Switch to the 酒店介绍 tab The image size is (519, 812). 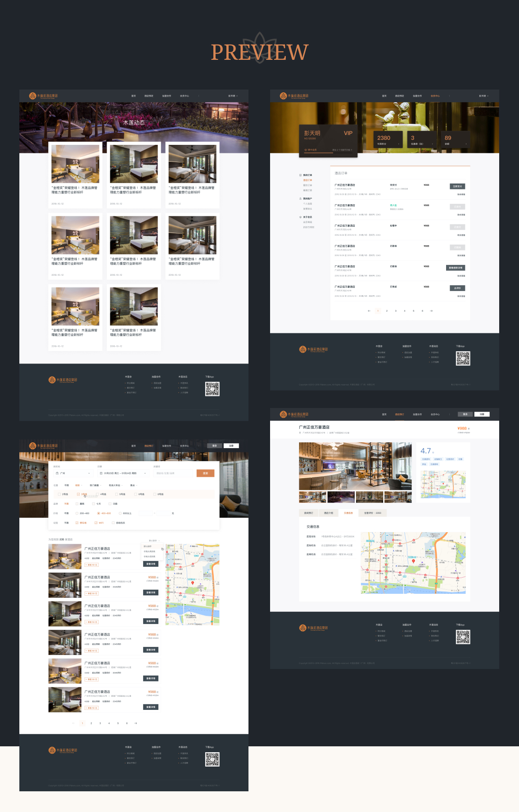[329, 513]
